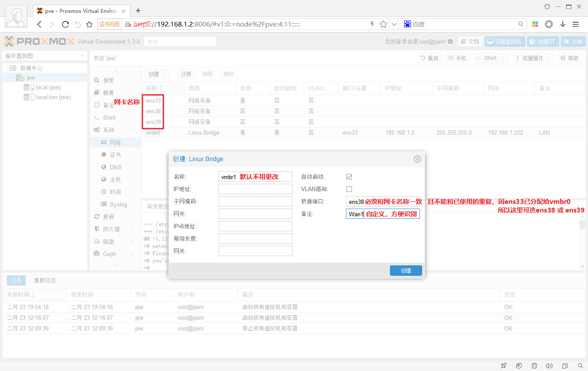
Task: Open browser downloads arrow icon
Action: point(562,24)
